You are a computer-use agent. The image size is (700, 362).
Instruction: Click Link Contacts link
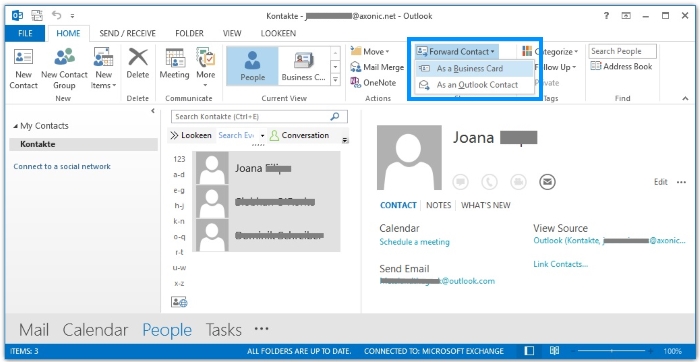[x=561, y=264]
